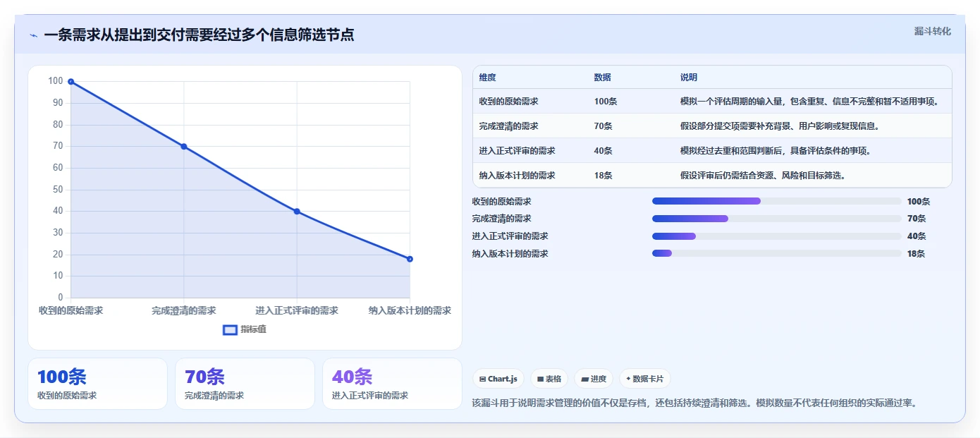
Task: Click the x-axis label 纳入版本计划的需求 under the chart
Action: (410, 310)
